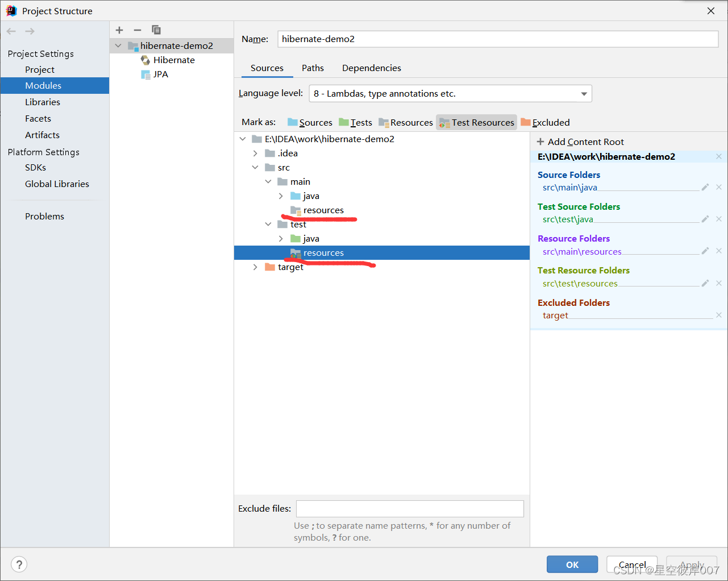Switch to the Dependencies tab
The image size is (728, 581).
point(372,68)
